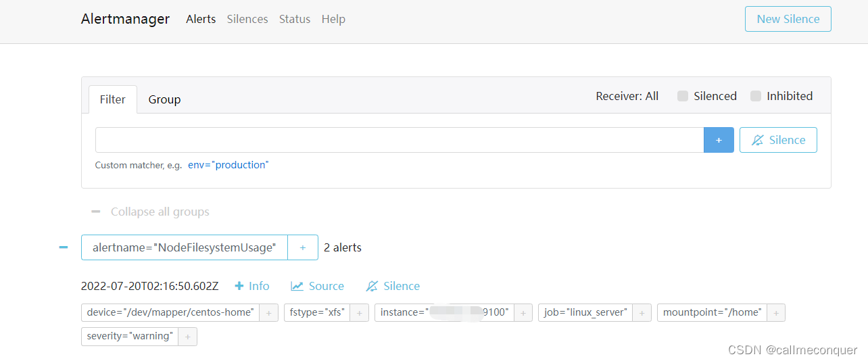Add fstype label to filter via plus
This screenshot has height=363, width=868.
(x=360, y=312)
